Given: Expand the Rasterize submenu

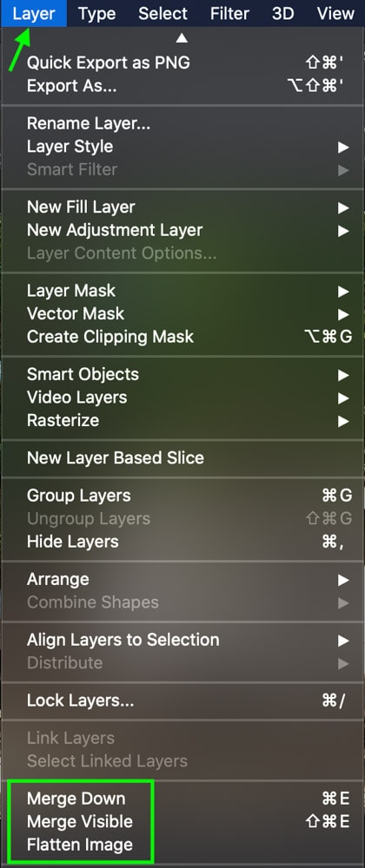Looking at the screenshot, I should point(182,421).
